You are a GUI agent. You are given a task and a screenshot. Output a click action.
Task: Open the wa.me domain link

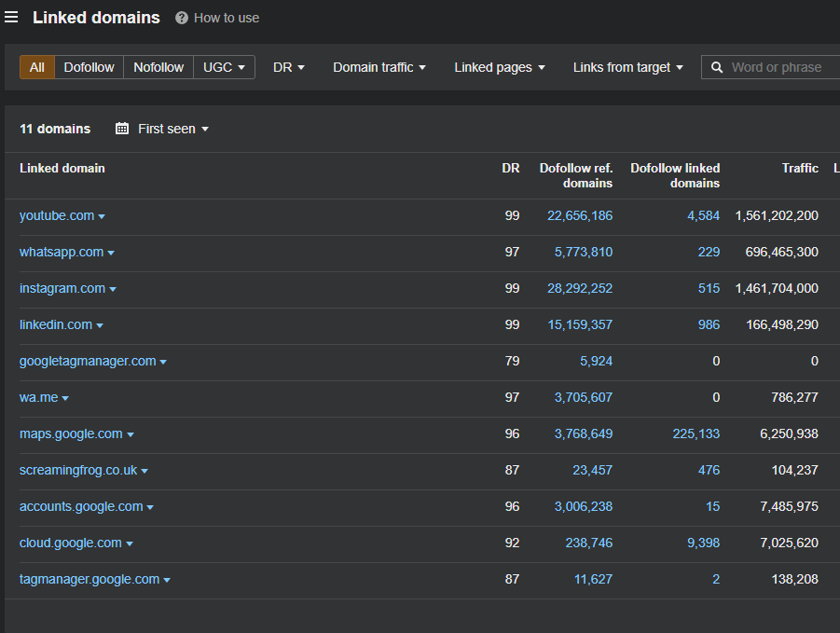click(38, 398)
